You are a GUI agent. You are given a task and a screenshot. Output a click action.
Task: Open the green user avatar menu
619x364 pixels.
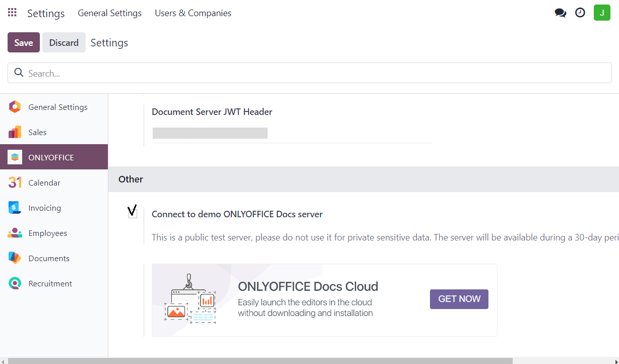click(x=602, y=13)
